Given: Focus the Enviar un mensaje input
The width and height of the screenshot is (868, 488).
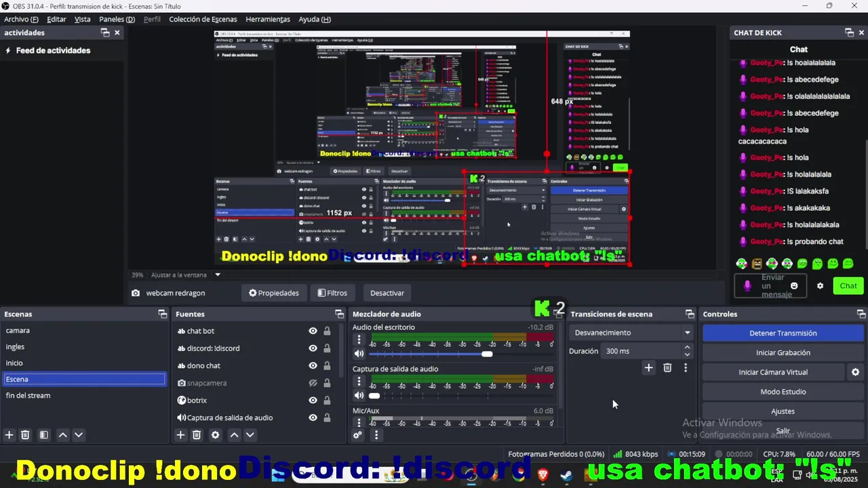Looking at the screenshot, I should click(x=770, y=286).
